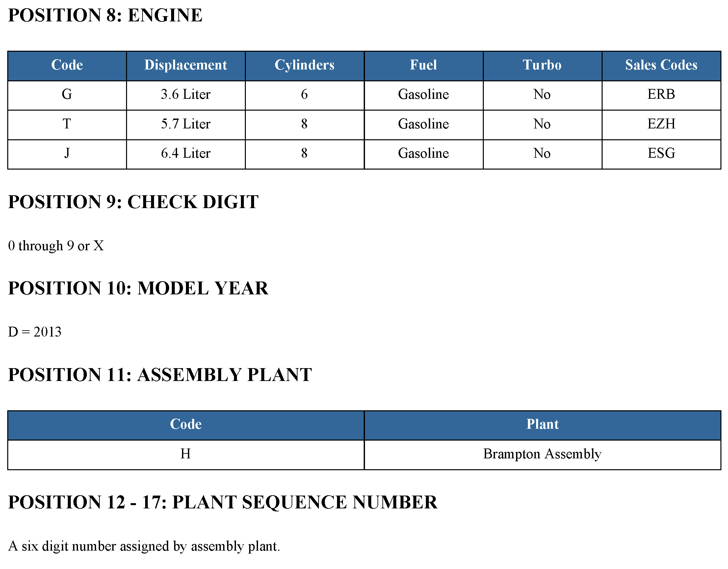This screenshot has width=728, height=569.
Task: Click the 6.4 Liter displacement cell
Action: [186, 153]
